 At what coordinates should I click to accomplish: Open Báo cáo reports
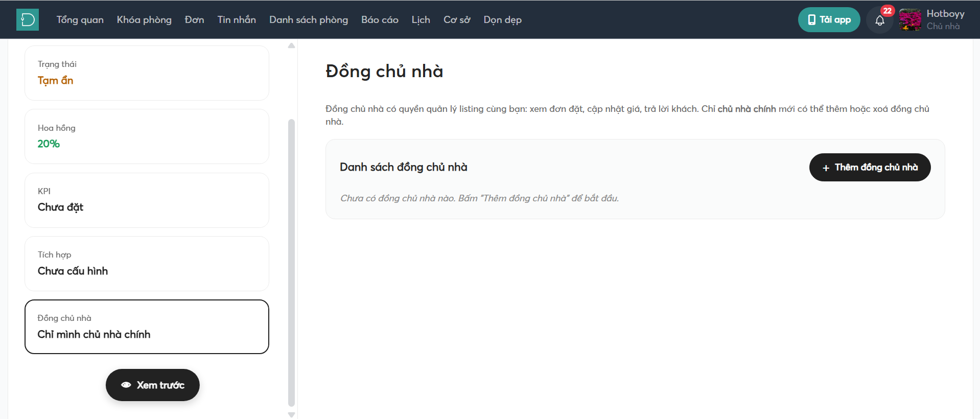(380, 20)
